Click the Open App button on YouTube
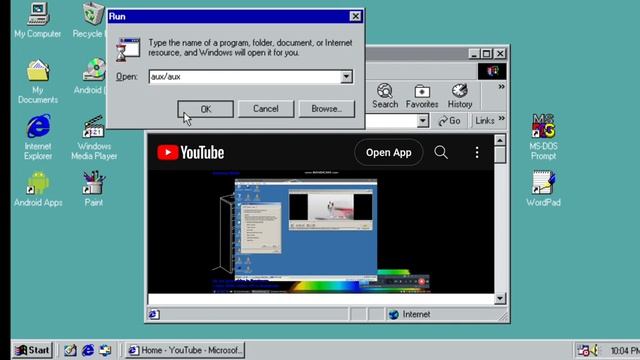The width and height of the screenshot is (640, 360). click(x=389, y=153)
